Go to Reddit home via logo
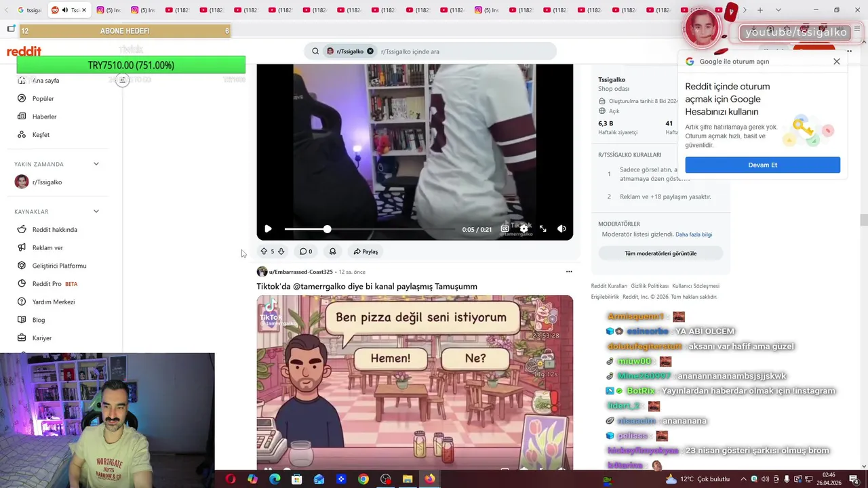Image resolution: width=868 pixels, height=488 pixels. coord(24,52)
